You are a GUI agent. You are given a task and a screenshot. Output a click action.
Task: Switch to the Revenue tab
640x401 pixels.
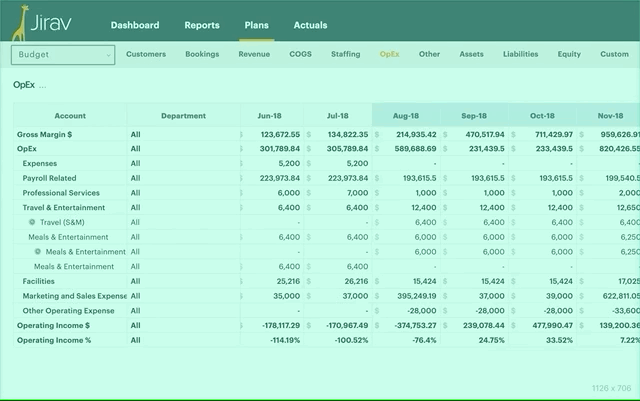(254, 55)
